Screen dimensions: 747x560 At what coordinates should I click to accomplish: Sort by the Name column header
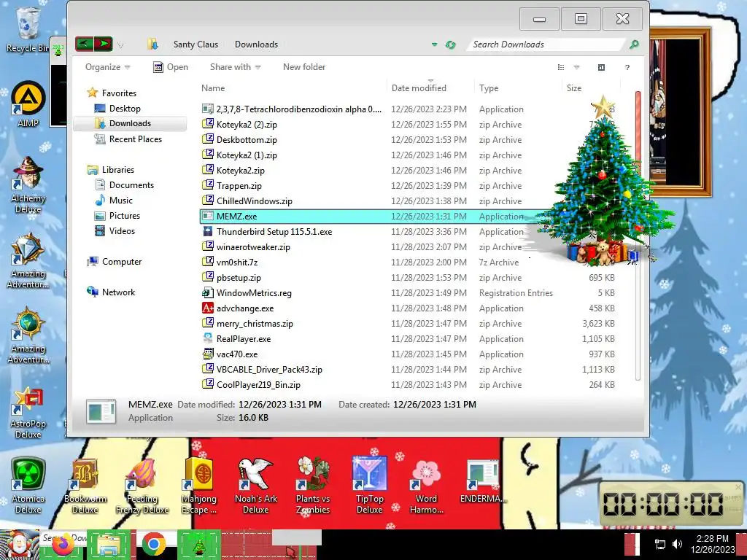pos(213,88)
